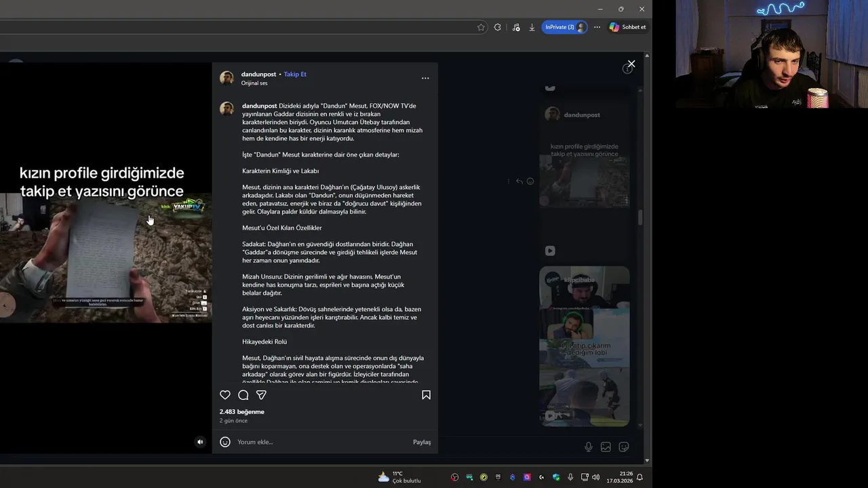Click the emoji reaction icon in chat
868x488 pixels.
click(x=530, y=181)
